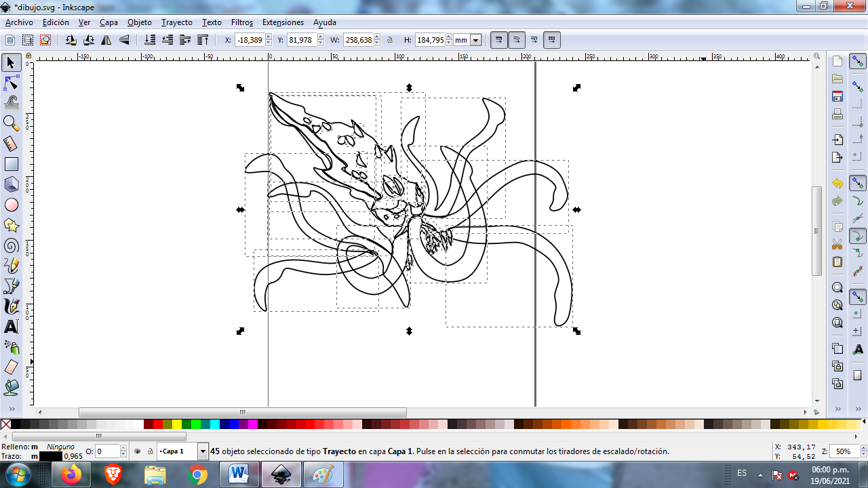Click the Print document icon
The width and height of the screenshot is (868, 488).
837,114
